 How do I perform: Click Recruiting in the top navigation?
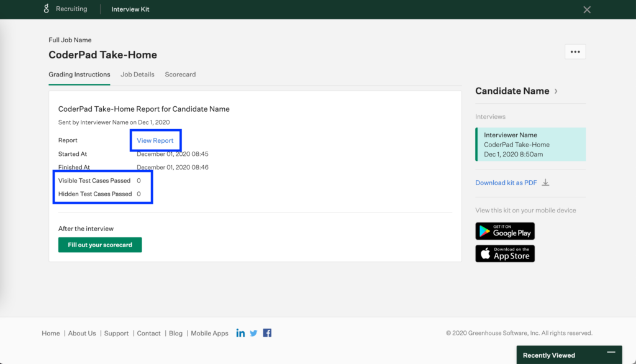click(x=70, y=9)
